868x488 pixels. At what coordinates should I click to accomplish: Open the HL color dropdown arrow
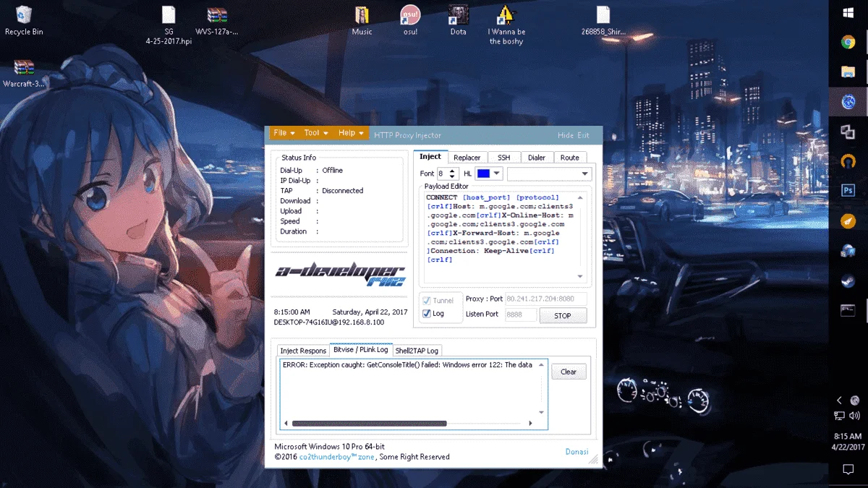(x=497, y=174)
